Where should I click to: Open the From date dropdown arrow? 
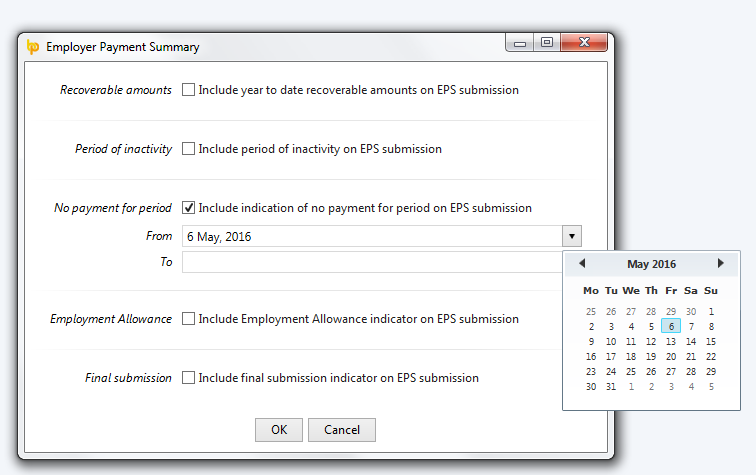pyautogui.click(x=572, y=236)
